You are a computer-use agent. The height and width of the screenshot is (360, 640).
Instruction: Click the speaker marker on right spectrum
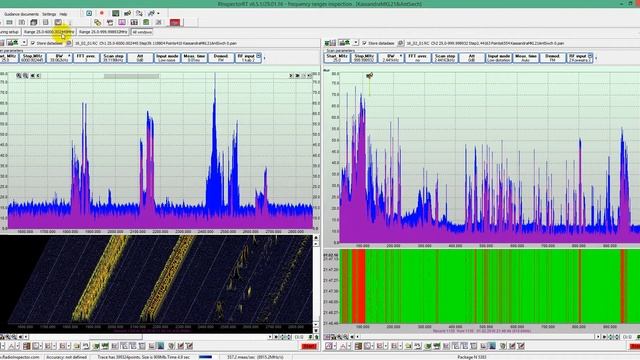coord(369,76)
